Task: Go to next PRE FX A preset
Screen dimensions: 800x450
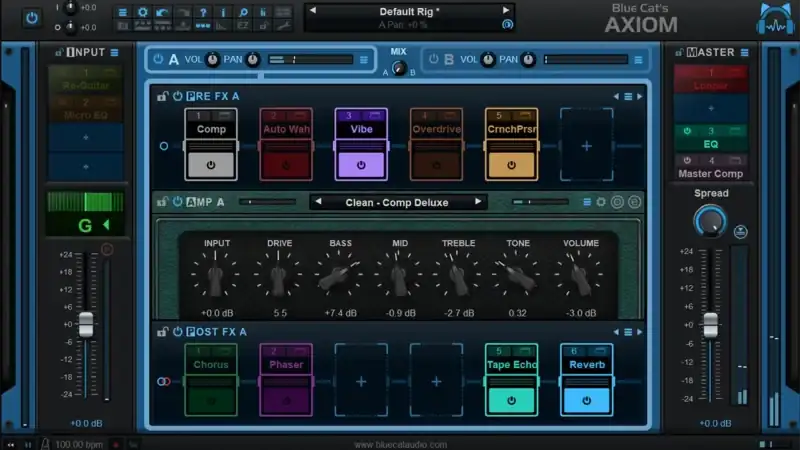Action: pyautogui.click(x=640, y=96)
